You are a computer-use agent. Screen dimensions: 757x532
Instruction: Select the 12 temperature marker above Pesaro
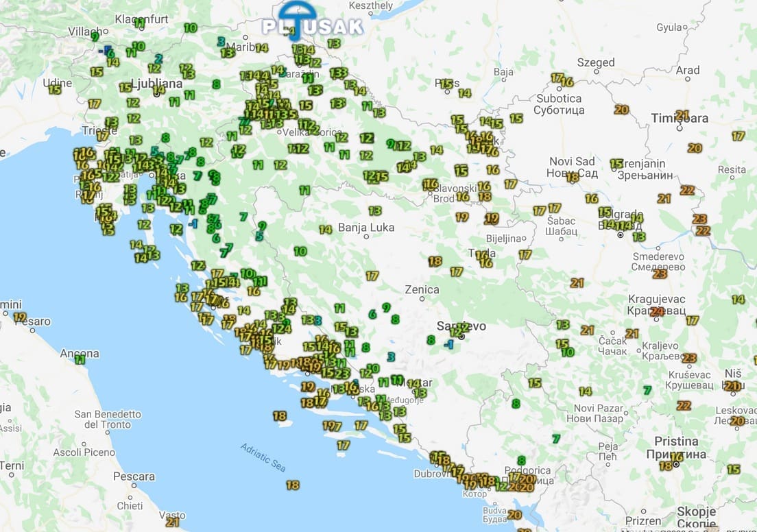point(20,317)
